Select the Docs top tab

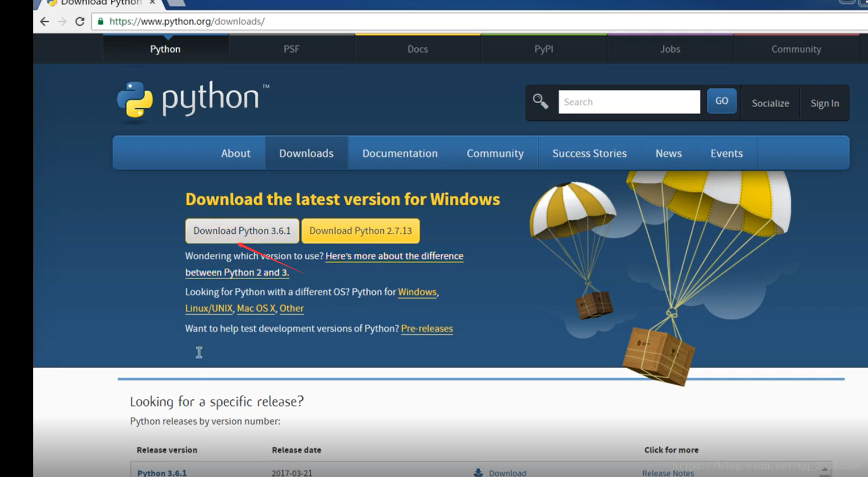point(418,49)
